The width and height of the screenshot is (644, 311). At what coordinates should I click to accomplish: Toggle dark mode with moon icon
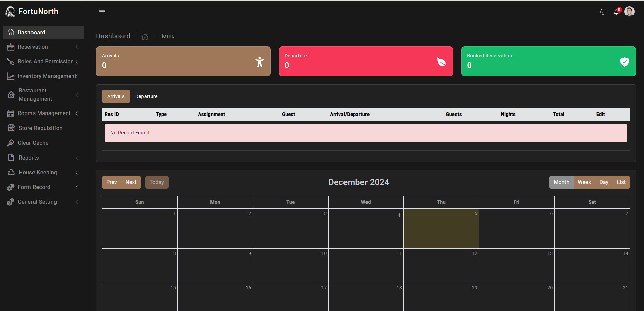(x=603, y=12)
